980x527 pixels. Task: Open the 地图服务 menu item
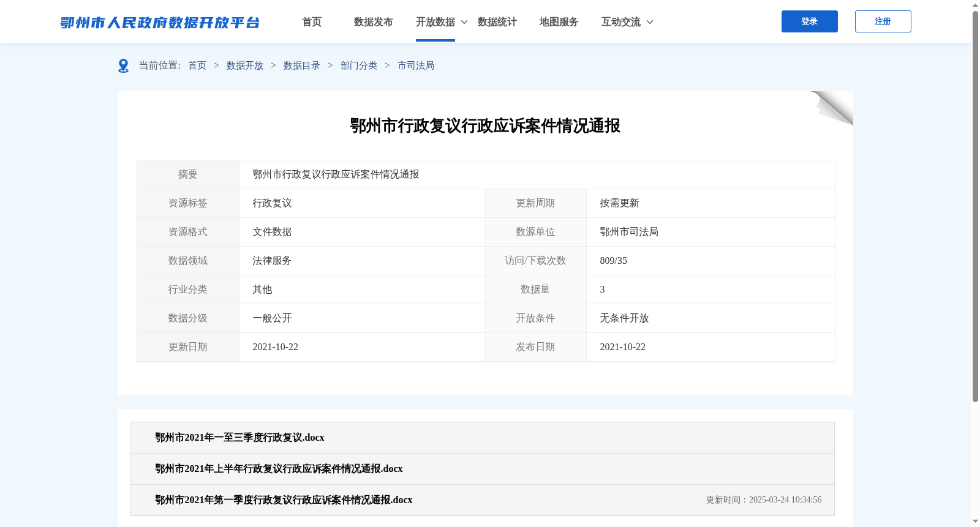tap(559, 22)
